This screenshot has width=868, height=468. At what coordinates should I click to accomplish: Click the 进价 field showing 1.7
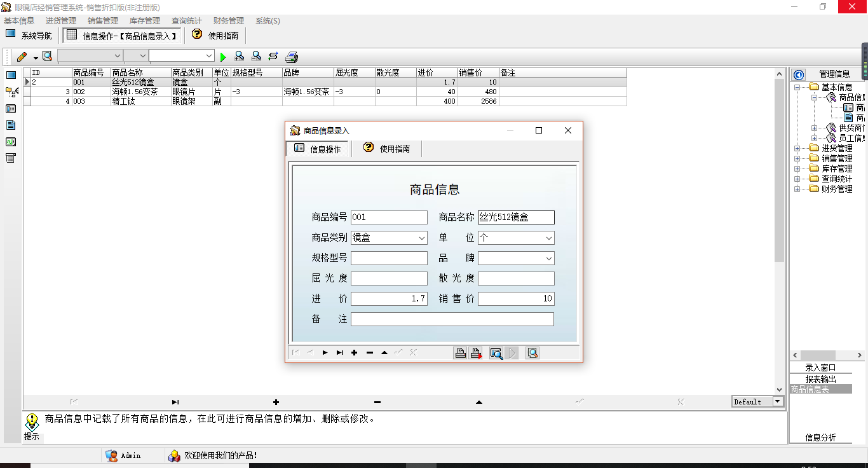389,299
